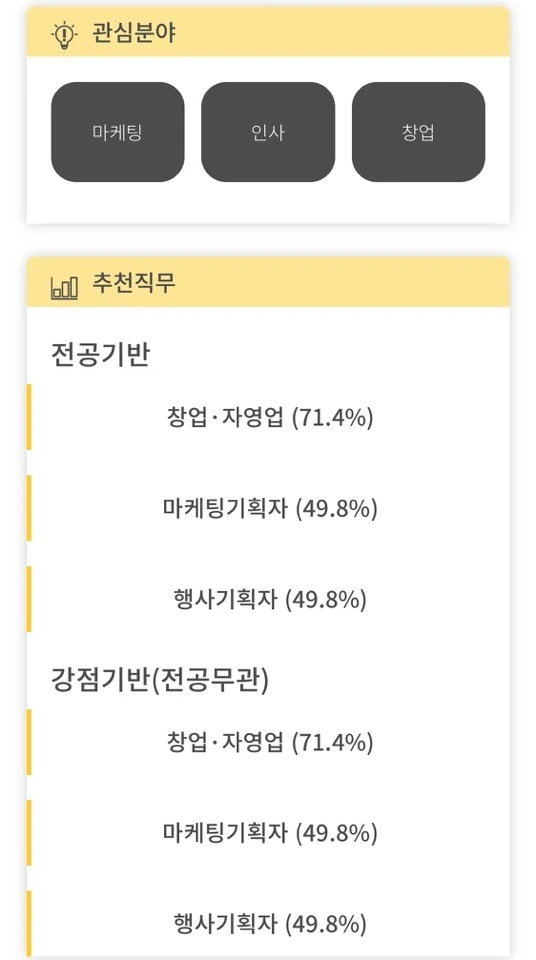Click yellow marker bar beside 강점기반 마케팅기획자
The image size is (536, 960).
pyautogui.click(x=29, y=833)
